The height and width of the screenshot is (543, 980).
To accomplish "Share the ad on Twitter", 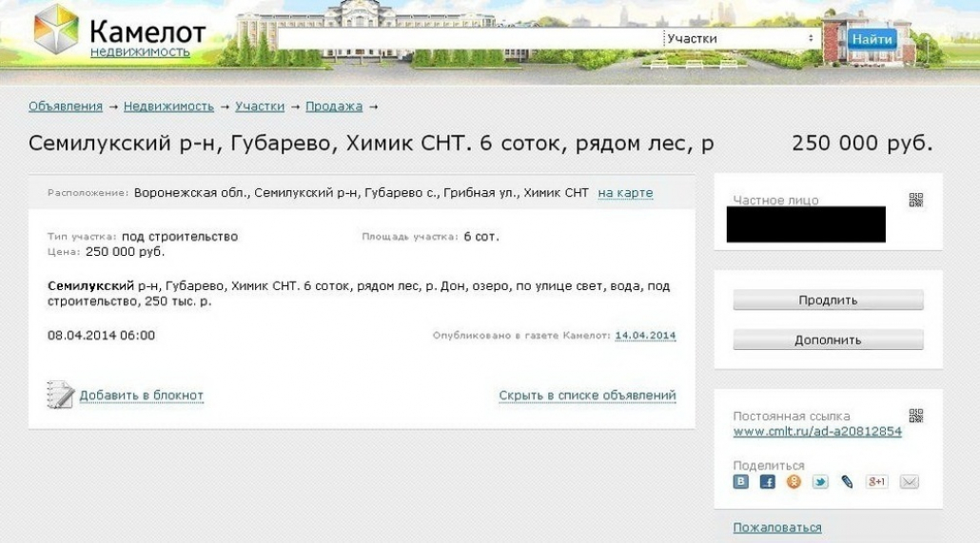I will (x=820, y=482).
